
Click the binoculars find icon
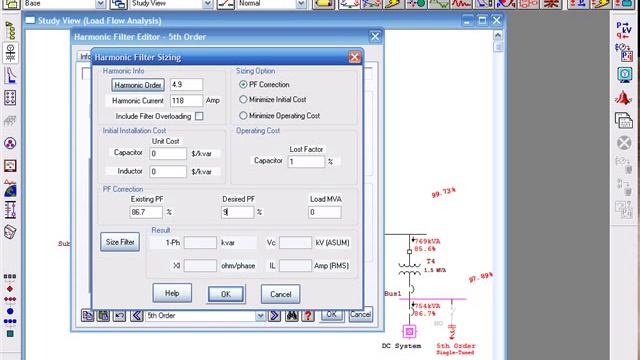click(291, 315)
